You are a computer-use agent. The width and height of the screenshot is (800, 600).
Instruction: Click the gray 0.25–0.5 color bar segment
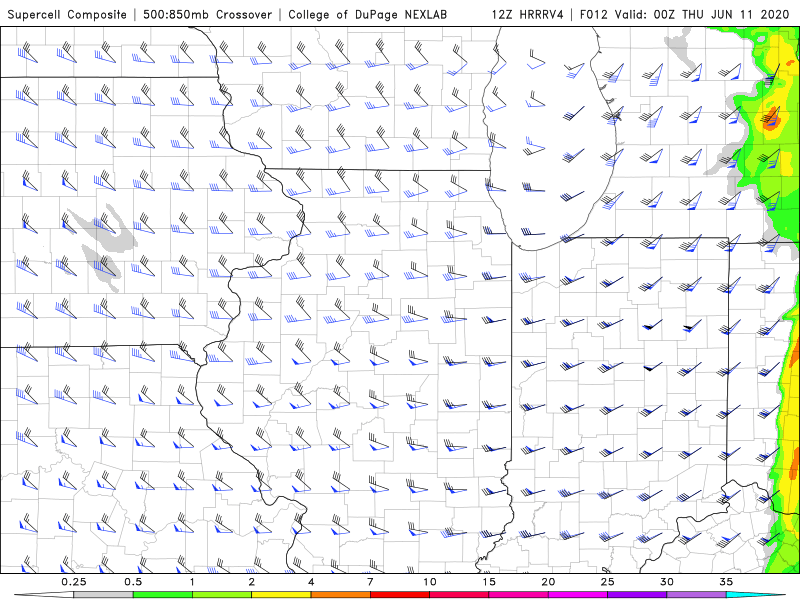[103, 595]
